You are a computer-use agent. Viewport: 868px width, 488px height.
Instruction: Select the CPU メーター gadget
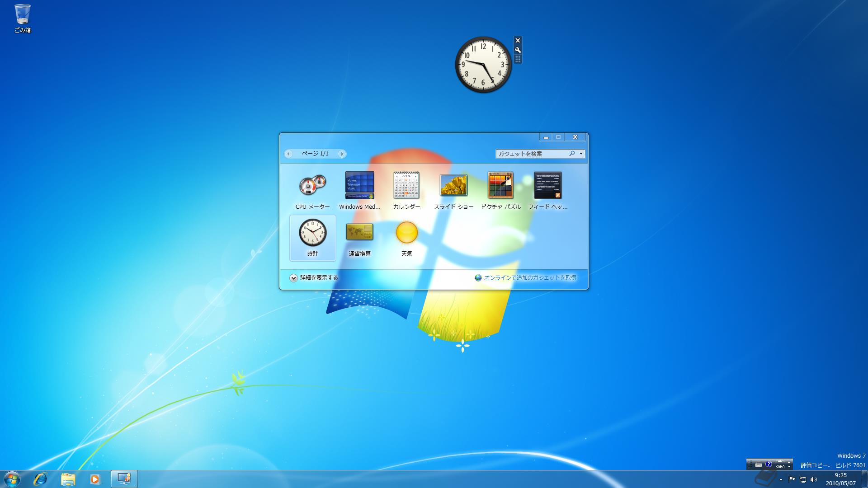tap(312, 190)
